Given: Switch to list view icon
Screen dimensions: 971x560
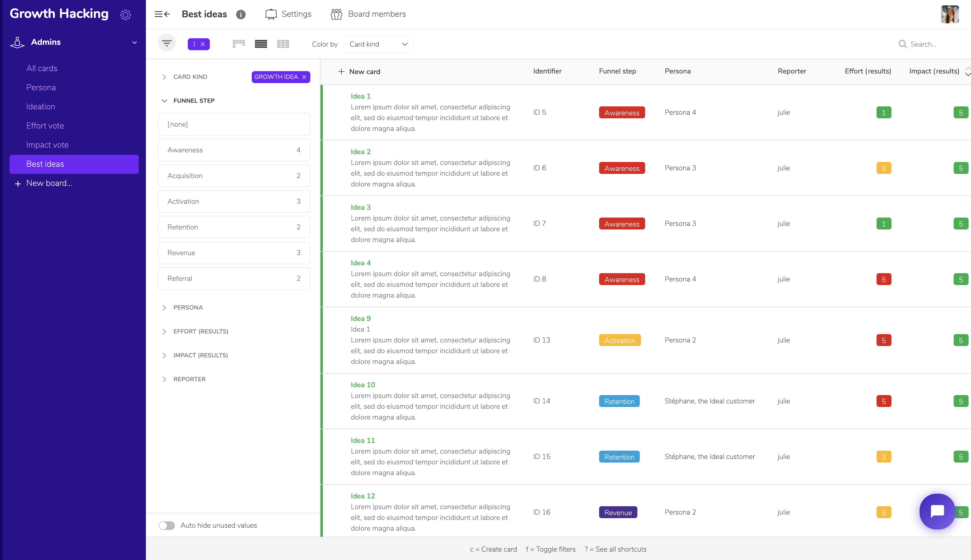Looking at the screenshot, I should pyautogui.click(x=261, y=44).
